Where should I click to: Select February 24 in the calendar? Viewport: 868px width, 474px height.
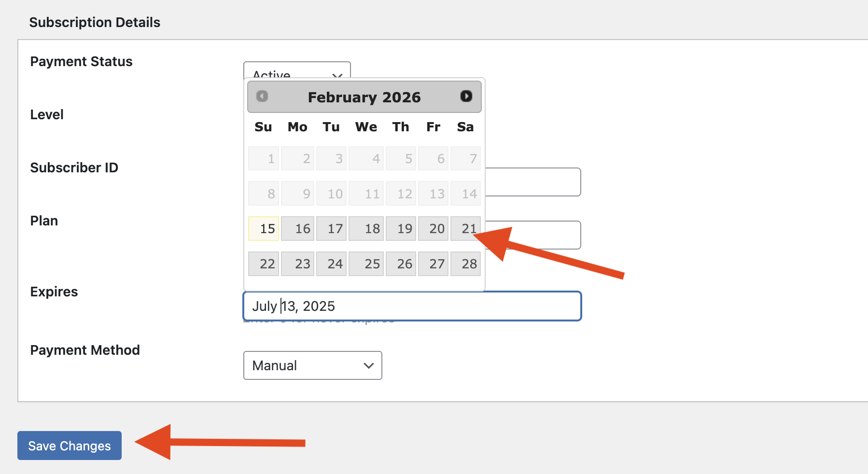[x=331, y=264]
